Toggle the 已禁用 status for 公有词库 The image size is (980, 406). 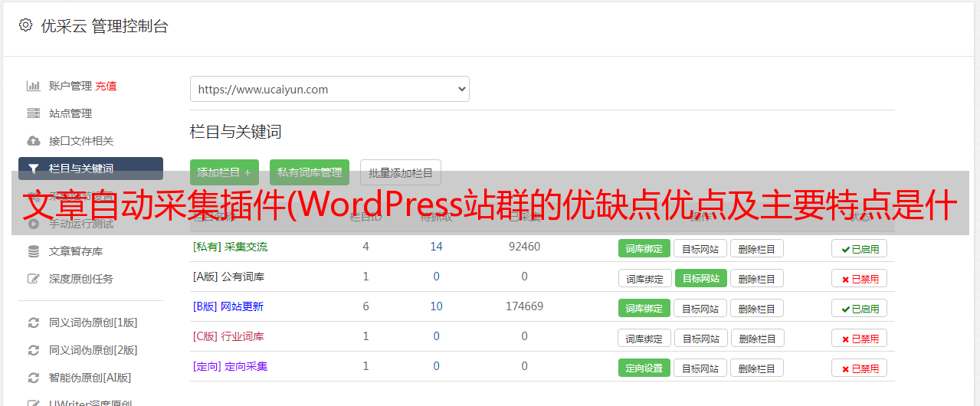click(x=859, y=279)
